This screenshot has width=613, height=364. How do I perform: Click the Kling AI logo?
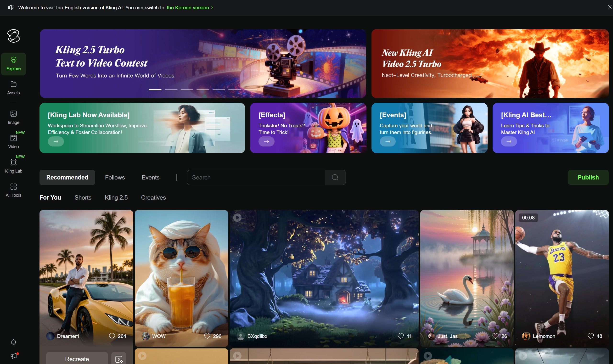(13, 36)
